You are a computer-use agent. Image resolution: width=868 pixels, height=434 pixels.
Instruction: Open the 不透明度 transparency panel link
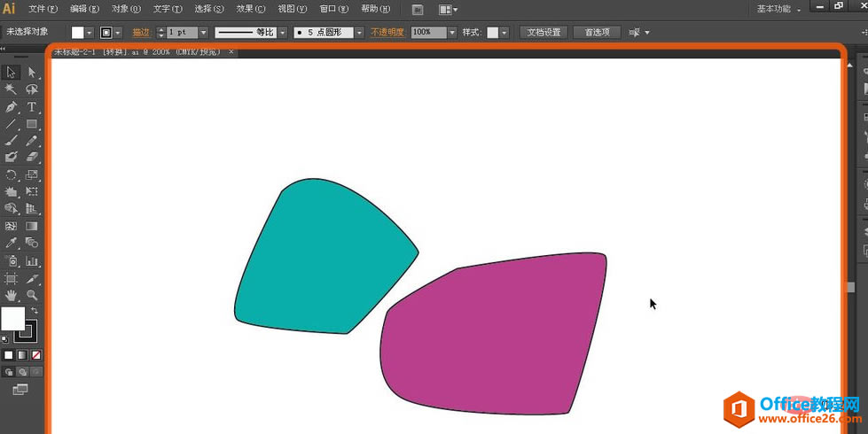(388, 33)
